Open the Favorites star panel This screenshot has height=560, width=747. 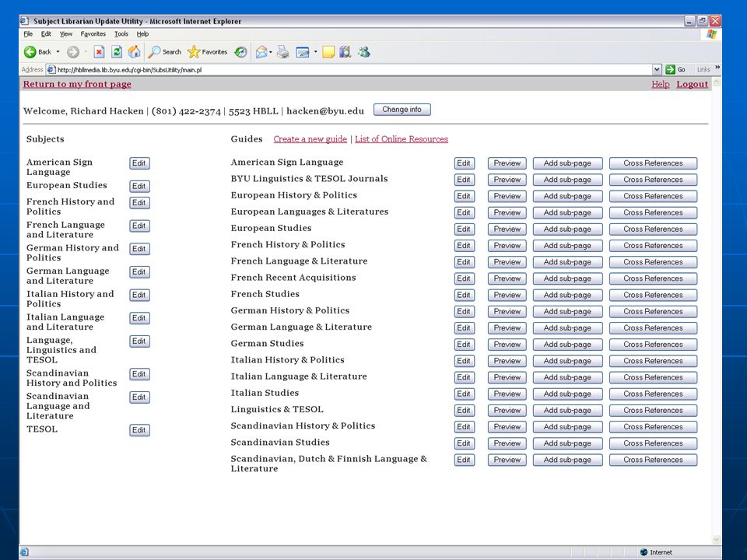[x=208, y=52]
